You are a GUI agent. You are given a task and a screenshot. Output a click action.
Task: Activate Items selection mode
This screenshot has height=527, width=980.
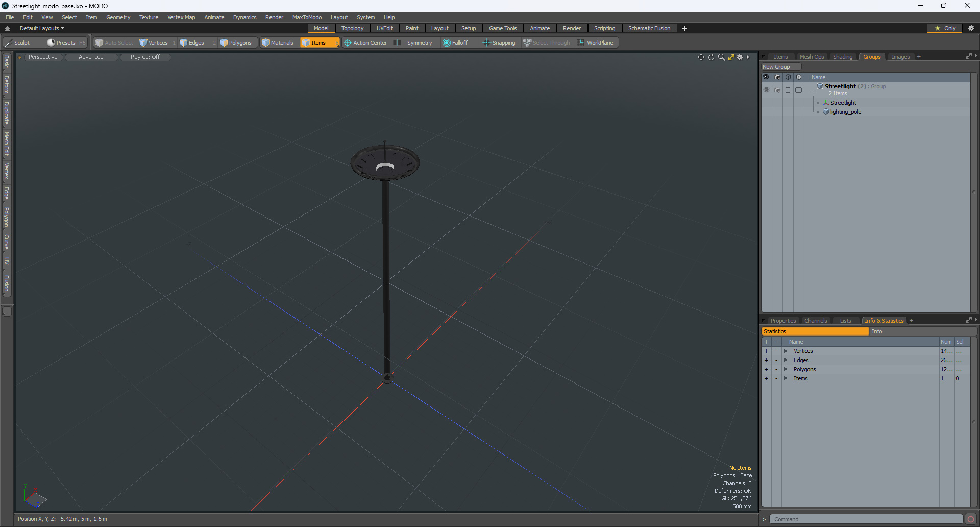(319, 43)
